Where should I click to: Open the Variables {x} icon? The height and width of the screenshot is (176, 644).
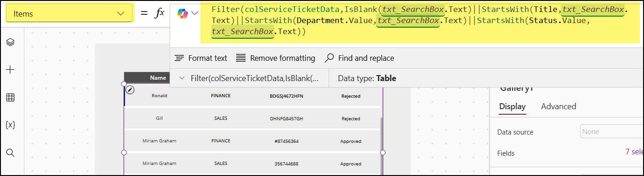[x=10, y=125]
